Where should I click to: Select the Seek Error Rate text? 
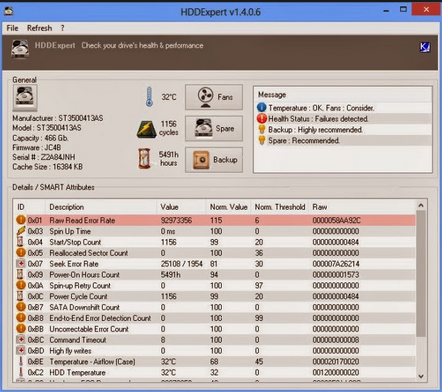[74, 264]
